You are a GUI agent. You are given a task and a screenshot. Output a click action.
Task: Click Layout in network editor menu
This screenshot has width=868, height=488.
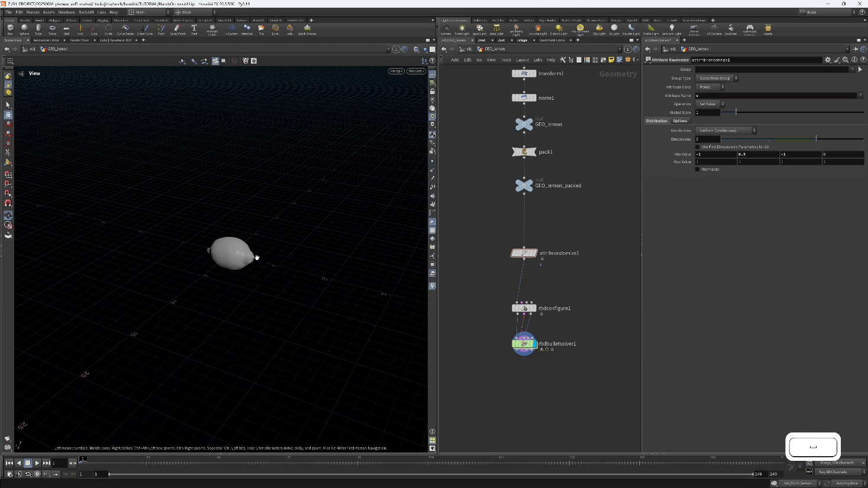tap(522, 60)
